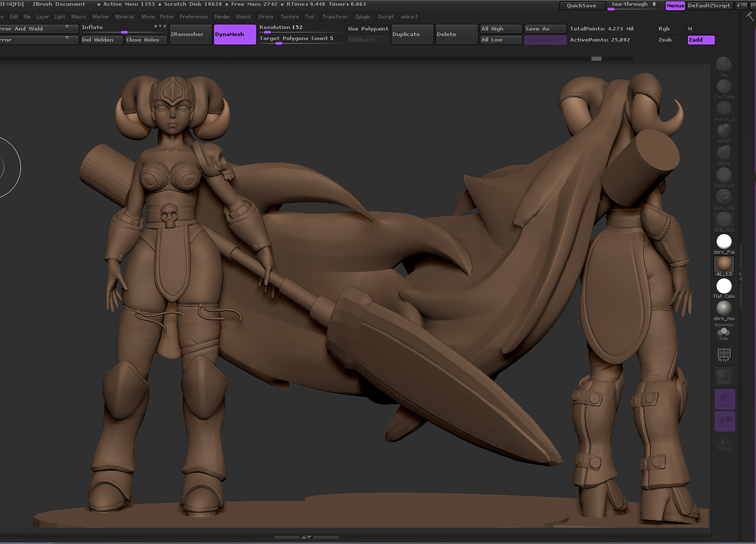756x544 pixels.
Task: Click Duplicate subtool button
Action: pos(413,35)
